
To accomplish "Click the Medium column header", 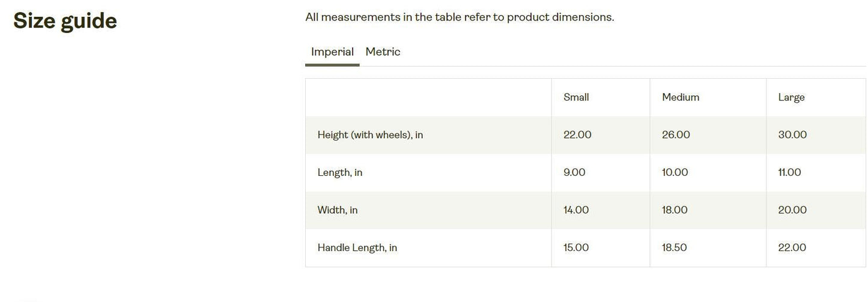I will (681, 97).
